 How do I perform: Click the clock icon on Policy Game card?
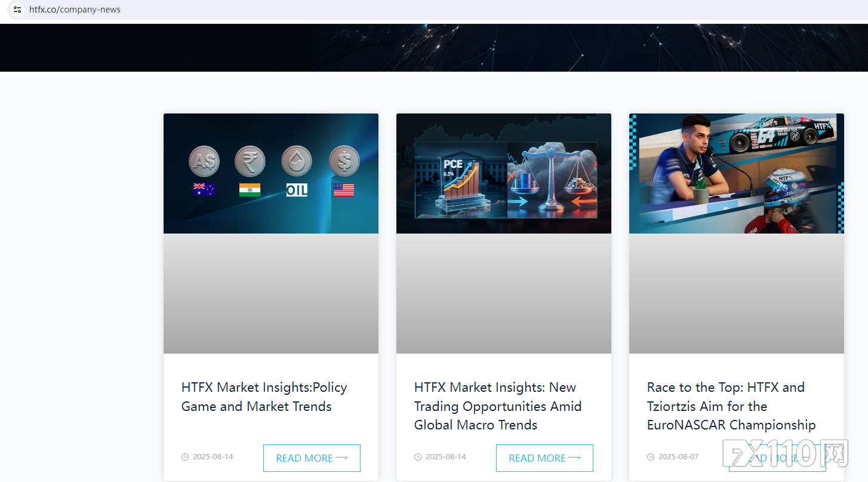185,457
